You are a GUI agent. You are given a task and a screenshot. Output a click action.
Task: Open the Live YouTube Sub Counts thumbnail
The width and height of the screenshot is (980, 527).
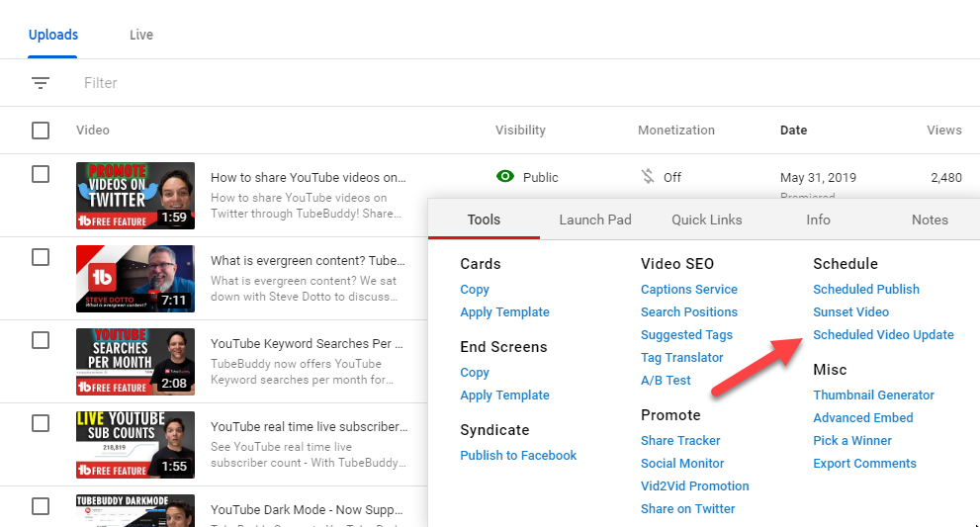click(x=134, y=444)
